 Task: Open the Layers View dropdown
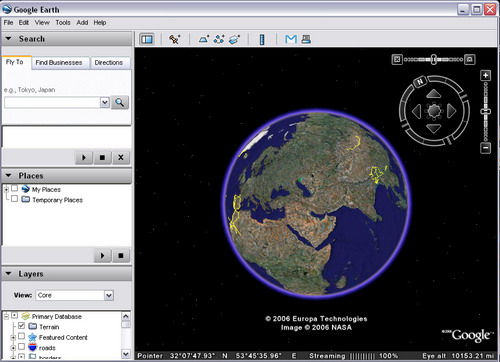(109, 295)
